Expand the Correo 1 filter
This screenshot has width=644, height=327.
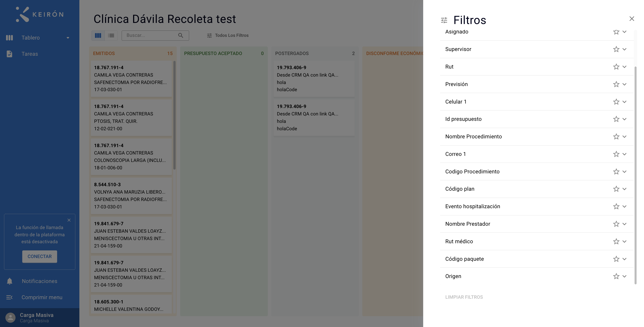tap(624, 154)
